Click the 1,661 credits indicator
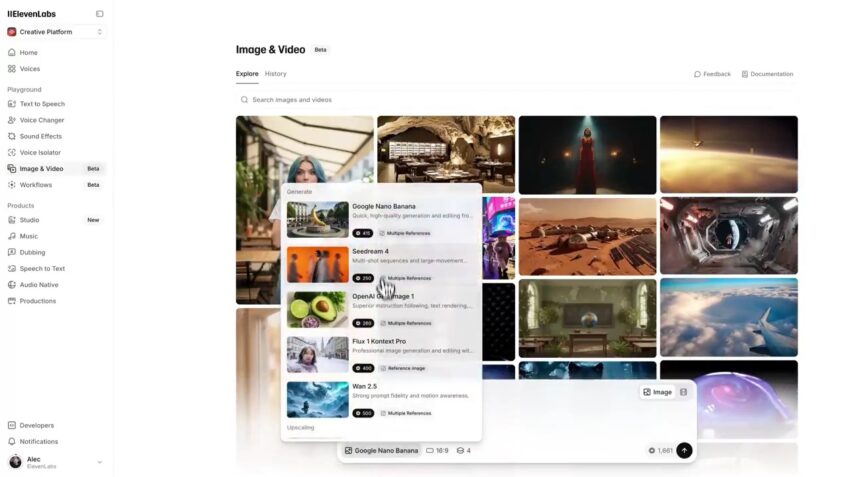This screenshot has width=850, height=477. [x=660, y=451]
